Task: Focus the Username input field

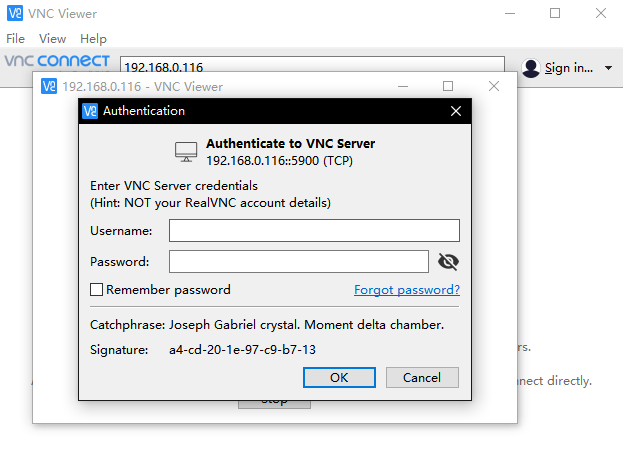Action: pos(314,230)
